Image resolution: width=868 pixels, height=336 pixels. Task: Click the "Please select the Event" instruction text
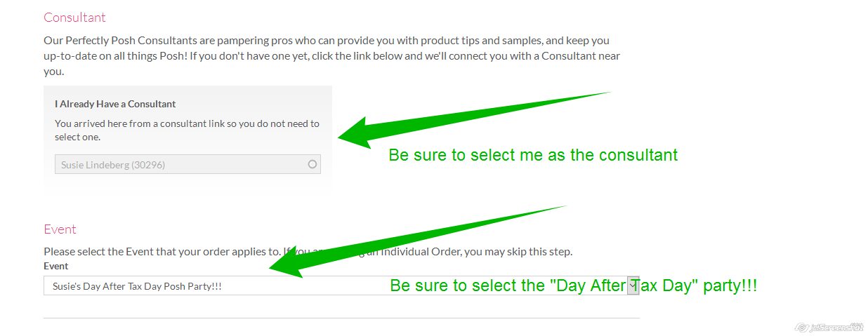click(x=154, y=251)
